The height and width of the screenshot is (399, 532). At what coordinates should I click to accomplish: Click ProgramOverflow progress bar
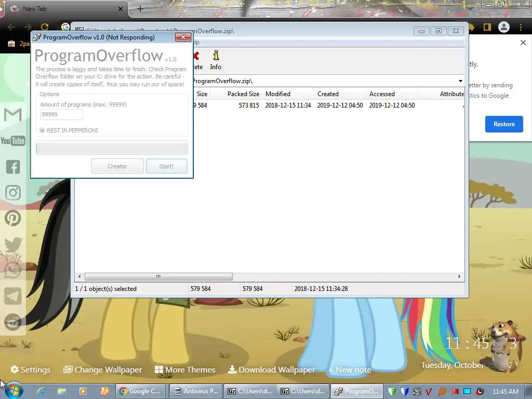[112, 148]
